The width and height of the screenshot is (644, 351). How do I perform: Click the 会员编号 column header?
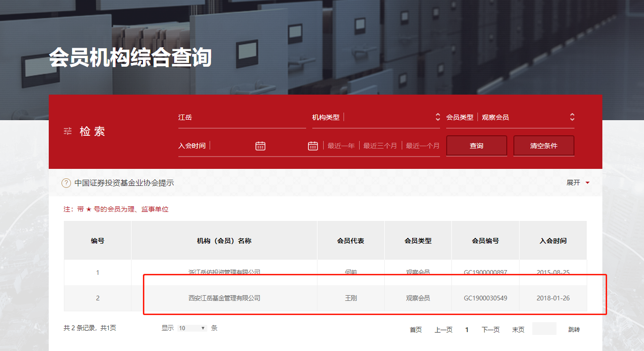(485, 241)
